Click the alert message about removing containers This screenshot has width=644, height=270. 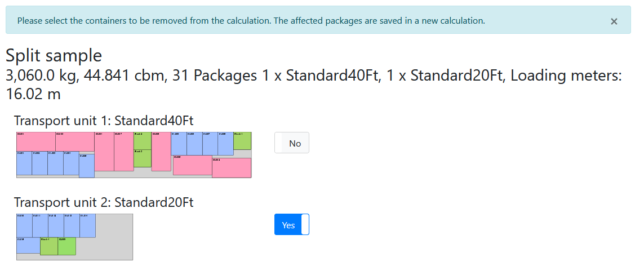pyautogui.click(x=251, y=21)
